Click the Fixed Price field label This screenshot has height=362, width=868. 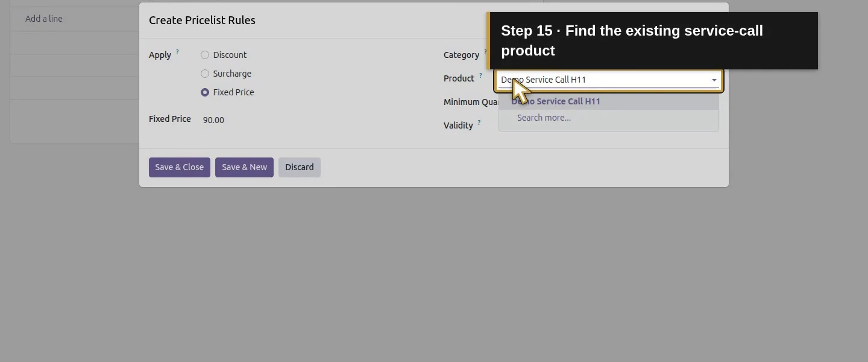[170, 119]
